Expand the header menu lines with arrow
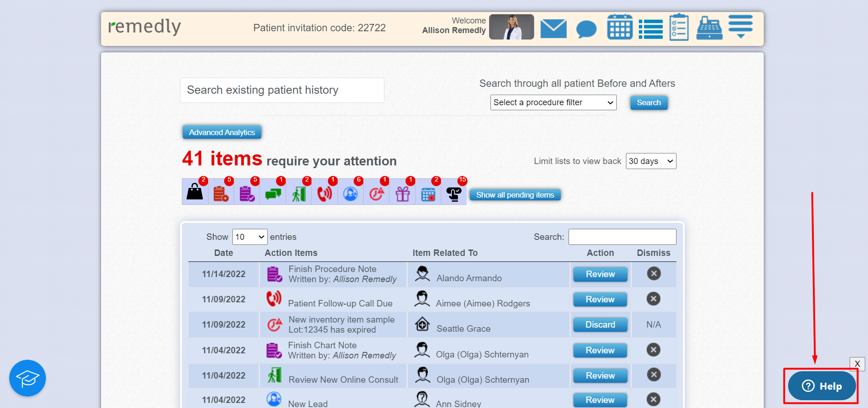This screenshot has height=408, width=868. click(x=740, y=27)
